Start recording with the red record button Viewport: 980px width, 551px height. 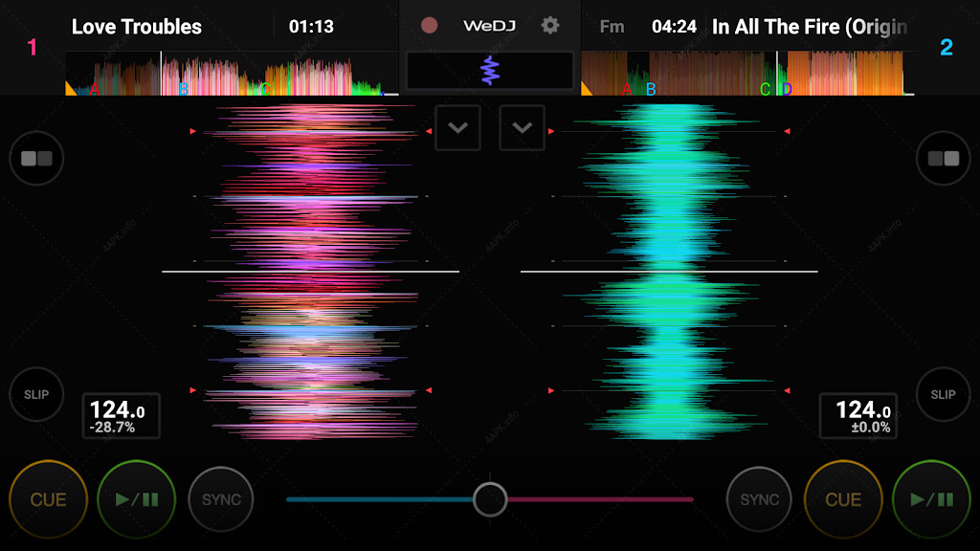[429, 26]
